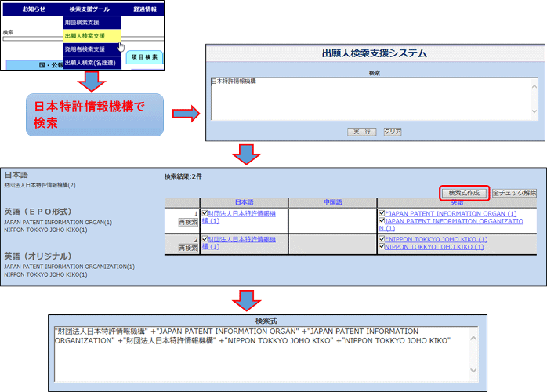Select the text 財団法人日本特許情報機構(2) under 日本語
This screenshot has height=392, width=547.
coord(40,185)
